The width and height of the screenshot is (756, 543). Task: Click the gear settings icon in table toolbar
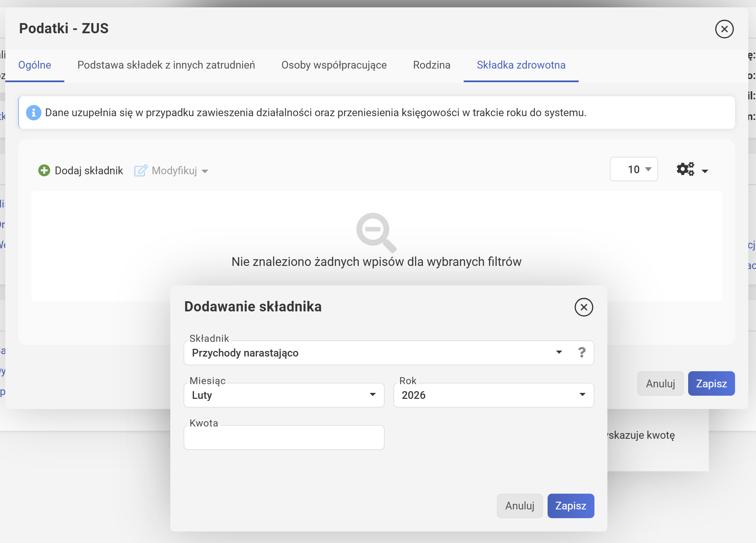coord(685,169)
